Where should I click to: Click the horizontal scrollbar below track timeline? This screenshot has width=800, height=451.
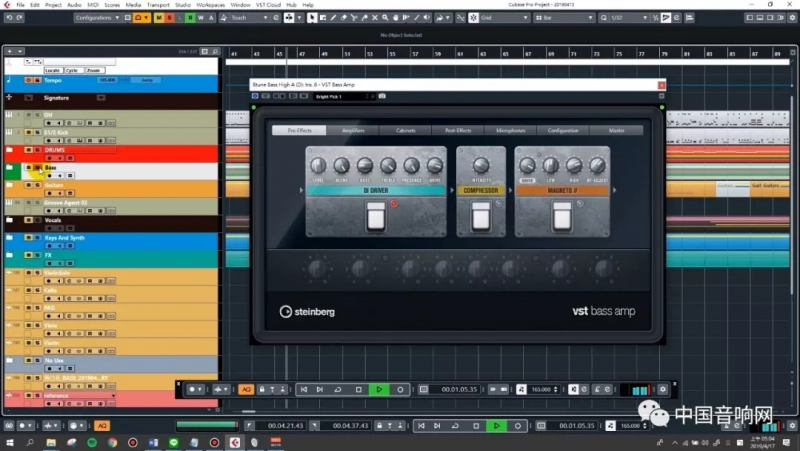click(249, 411)
